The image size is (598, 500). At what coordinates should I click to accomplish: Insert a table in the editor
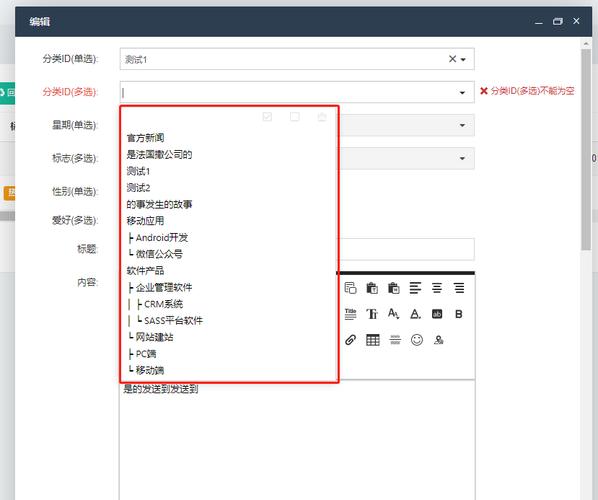pyautogui.click(x=373, y=339)
